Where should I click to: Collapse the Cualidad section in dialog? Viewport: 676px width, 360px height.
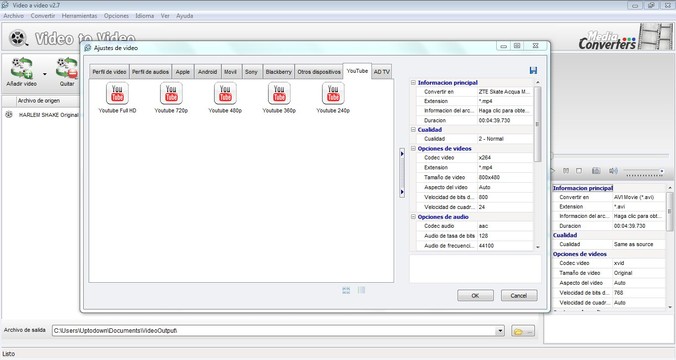point(413,129)
